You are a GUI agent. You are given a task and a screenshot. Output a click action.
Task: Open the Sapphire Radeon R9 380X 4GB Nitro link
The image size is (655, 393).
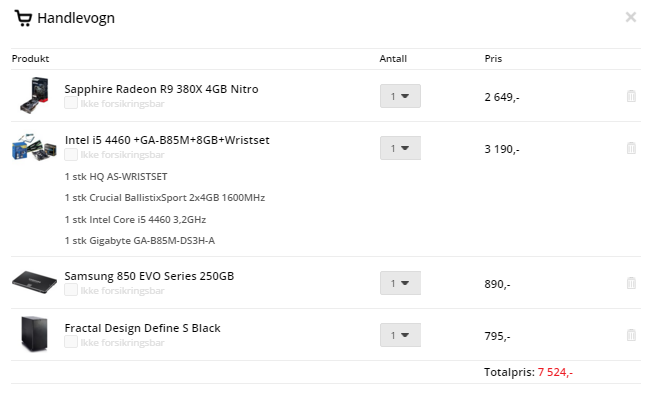161,89
